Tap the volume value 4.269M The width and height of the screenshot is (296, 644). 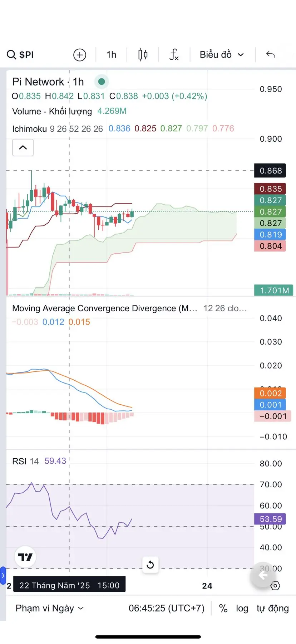coord(112,111)
